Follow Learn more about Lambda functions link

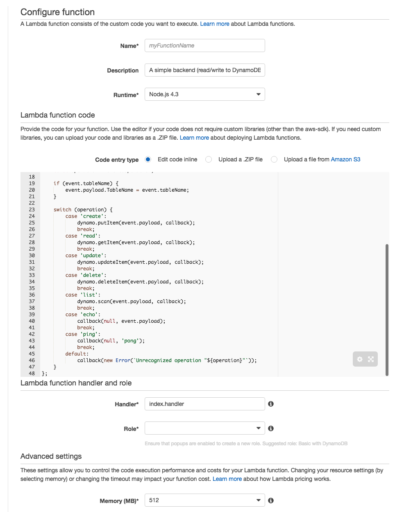pyautogui.click(x=215, y=24)
